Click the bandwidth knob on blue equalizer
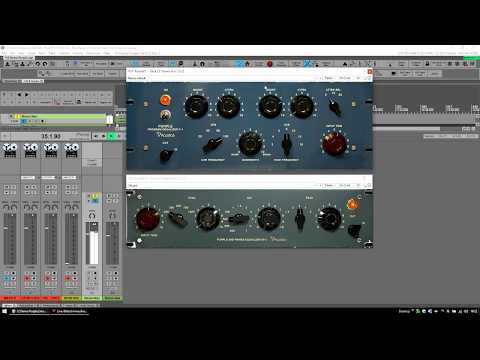This screenshot has width=480, height=360. click(250, 143)
